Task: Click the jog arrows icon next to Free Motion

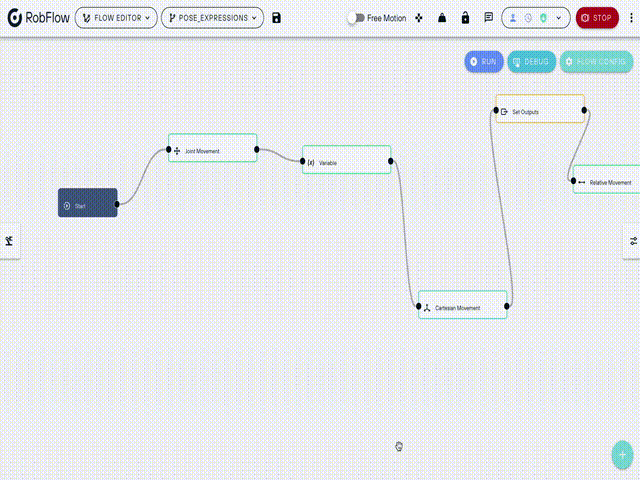Action: tap(419, 18)
